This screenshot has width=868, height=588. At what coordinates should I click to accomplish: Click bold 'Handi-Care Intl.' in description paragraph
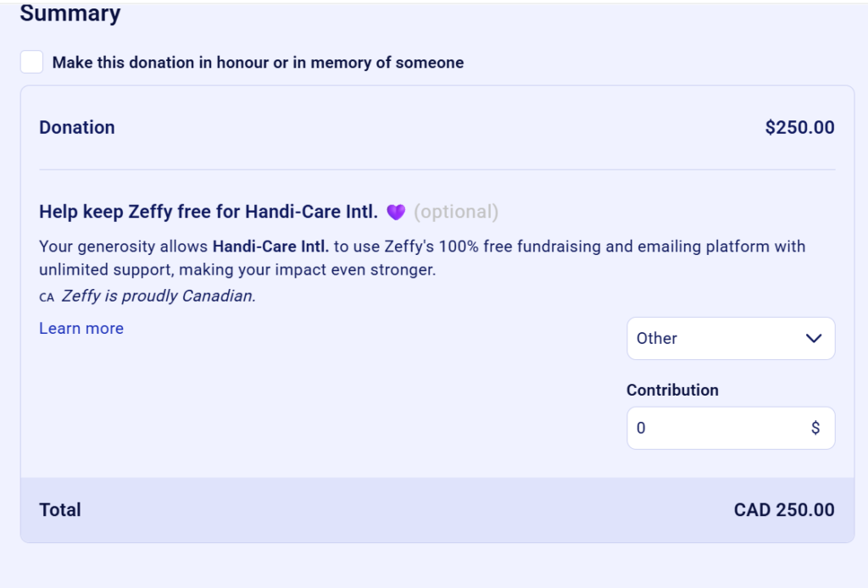(270, 247)
